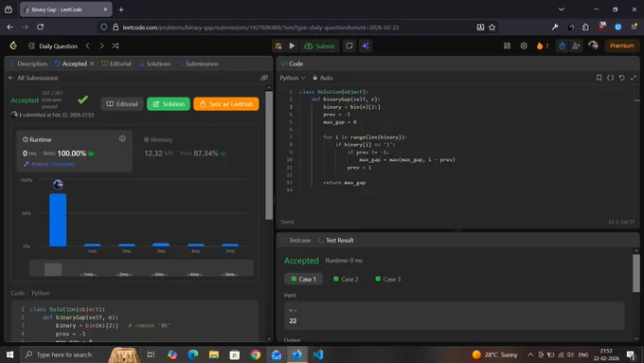Run the code with play button

click(x=292, y=45)
